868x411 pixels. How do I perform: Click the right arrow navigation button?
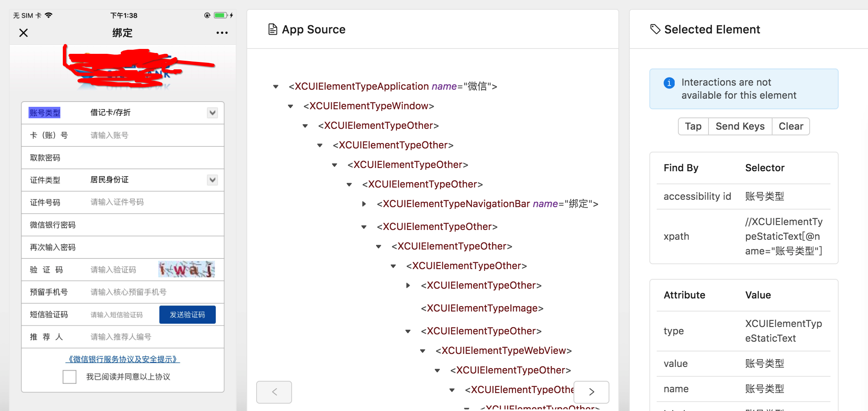coord(591,392)
